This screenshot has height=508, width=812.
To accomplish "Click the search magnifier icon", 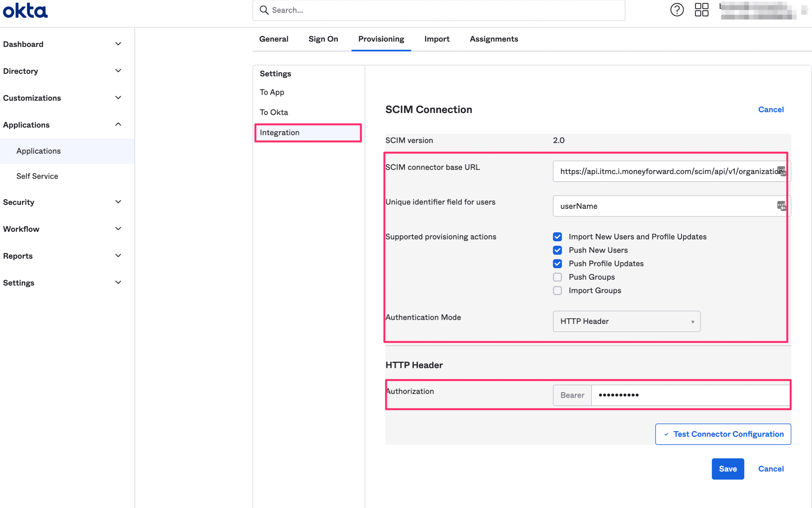I will pos(264,10).
